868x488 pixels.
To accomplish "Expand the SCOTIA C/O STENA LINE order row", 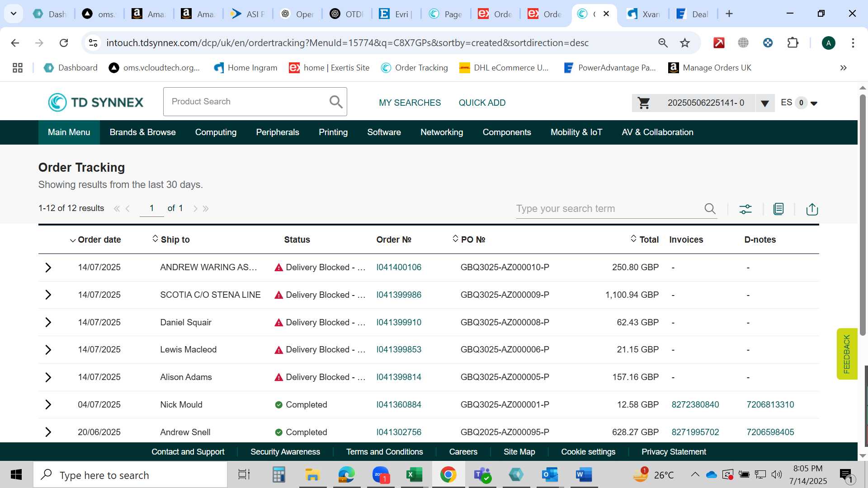I will click(x=48, y=295).
